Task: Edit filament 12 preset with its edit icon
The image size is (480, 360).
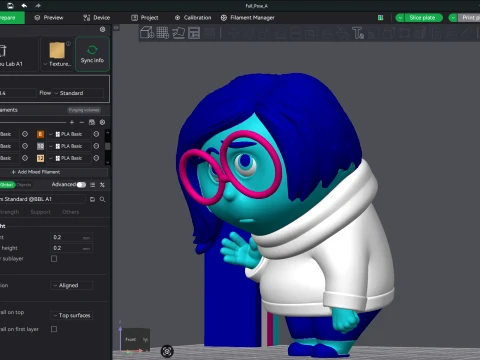Action: (96, 158)
